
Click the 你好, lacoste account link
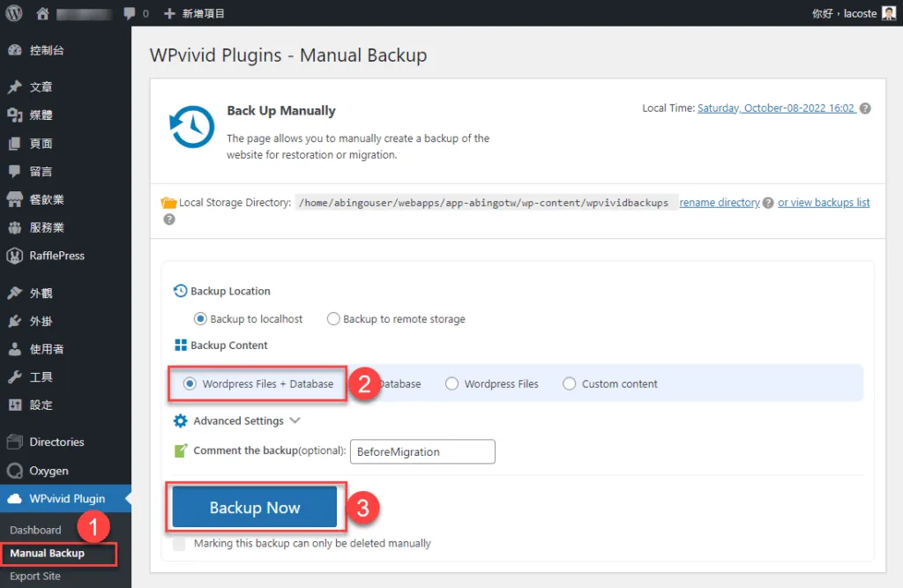[x=844, y=13]
